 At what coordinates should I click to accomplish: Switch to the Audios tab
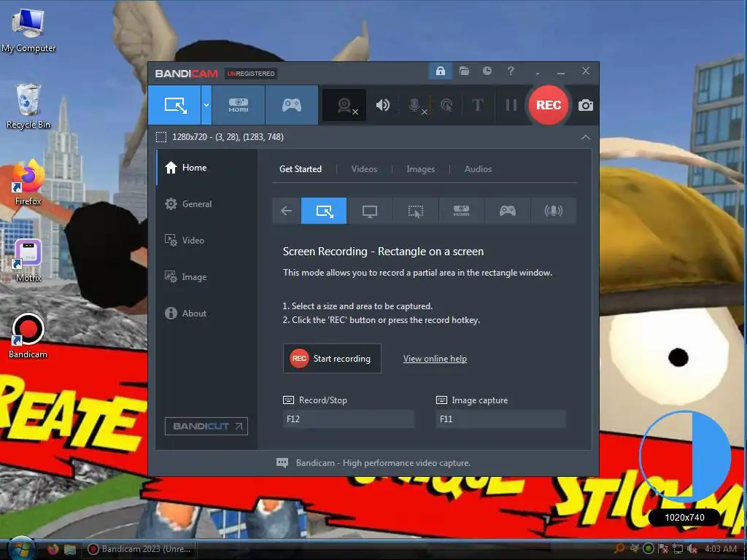point(478,169)
